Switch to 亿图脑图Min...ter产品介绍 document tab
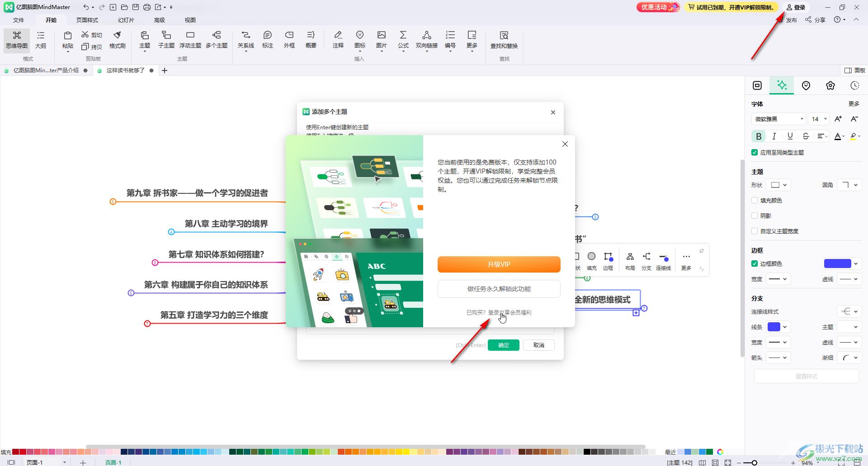 pos(46,71)
